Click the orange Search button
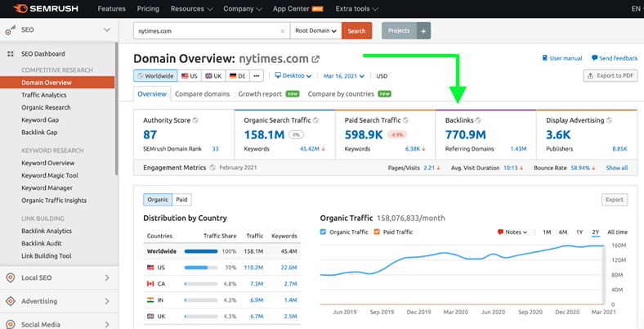Image resolution: width=644 pixels, height=329 pixels. (x=356, y=31)
